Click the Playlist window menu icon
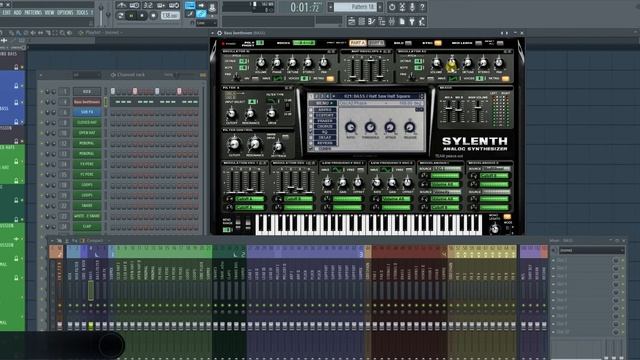The width and height of the screenshot is (640, 360). (x=81, y=33)
